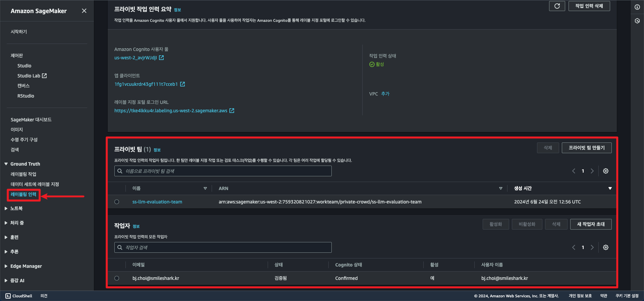Screen dimensions: 644x301
Task: Open 이미지 in the sidebar
Action: tap(17, 130)
